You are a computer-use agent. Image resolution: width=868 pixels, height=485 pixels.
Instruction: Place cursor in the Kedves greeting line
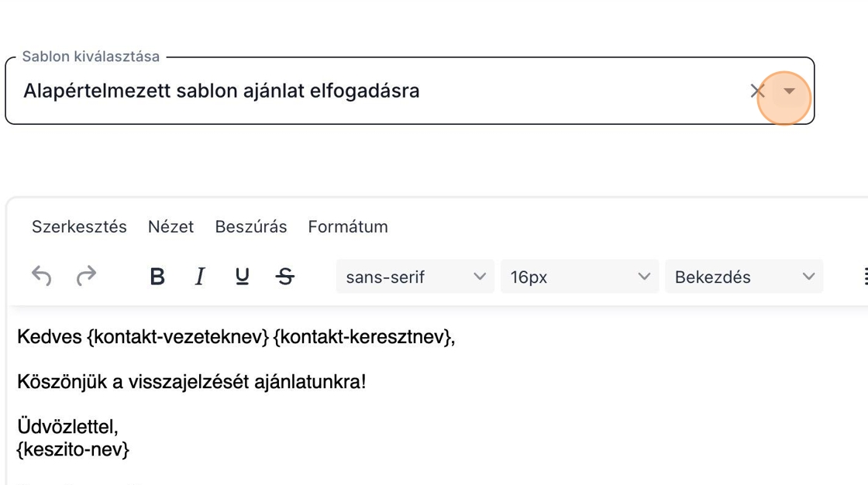[236, 337]
